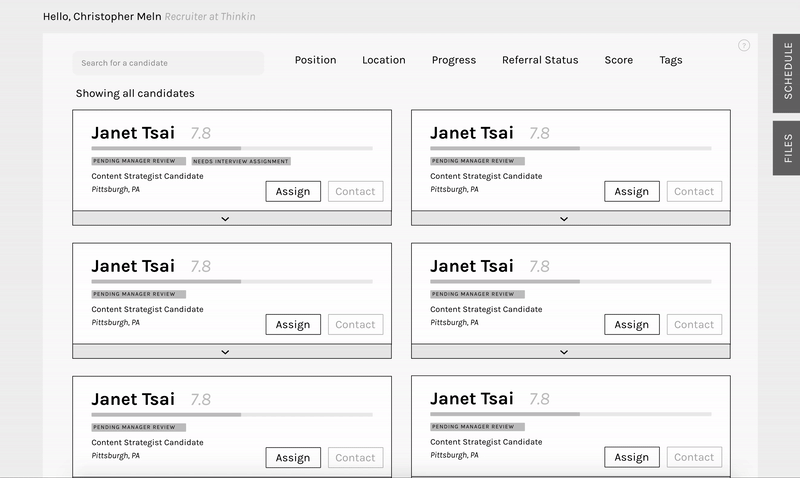Select Pending Manager Review tag on middle-right card
The height and width of the screenshot is (478, 800).
[x=477, y=294]
